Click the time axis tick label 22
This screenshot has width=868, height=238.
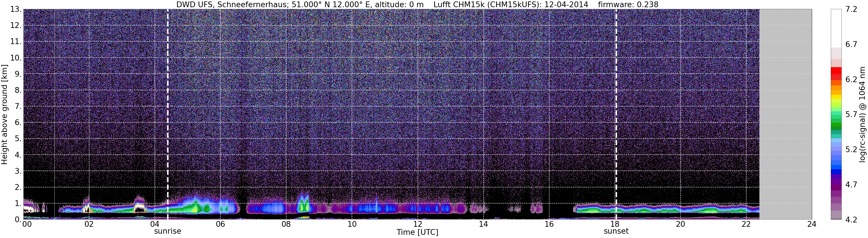tap(746, 224)
